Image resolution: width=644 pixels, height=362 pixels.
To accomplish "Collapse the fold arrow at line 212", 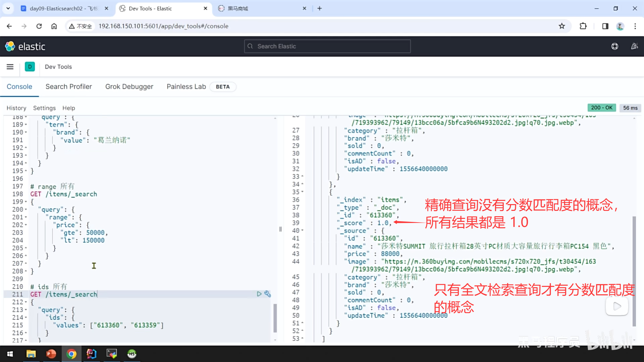I will pyautogui.click(x=26, y=302).
